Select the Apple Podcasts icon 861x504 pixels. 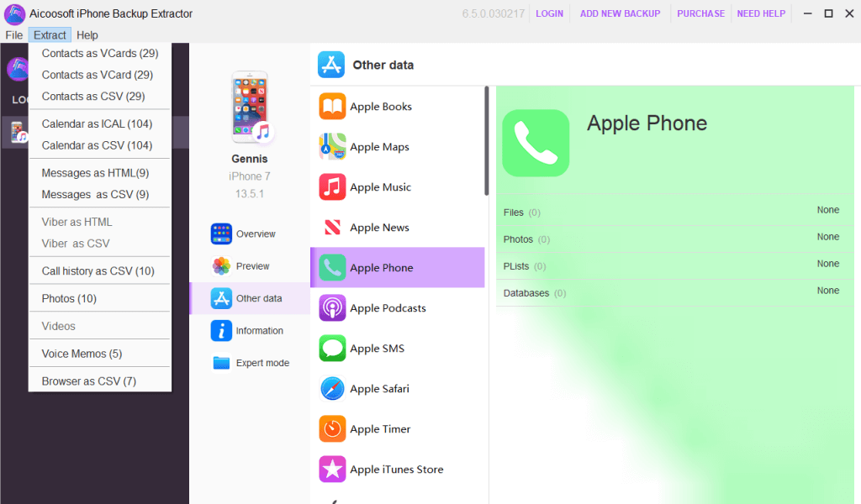(x=332, y=308)
